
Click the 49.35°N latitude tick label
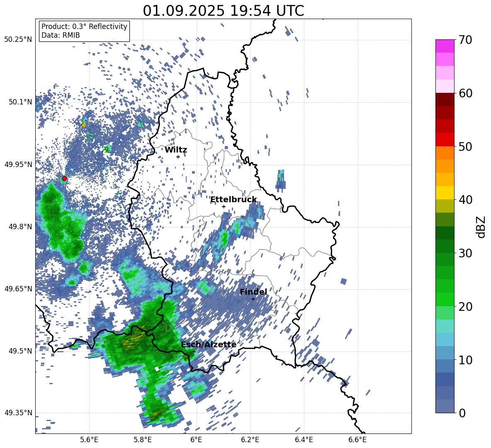[x=18, y=413]
